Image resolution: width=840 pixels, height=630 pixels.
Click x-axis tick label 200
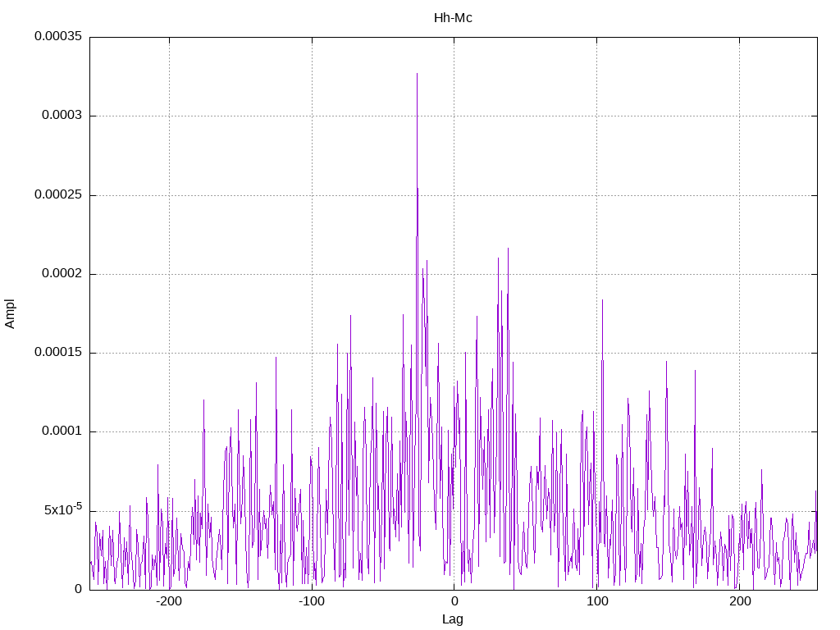pyautogui.click(x=740, y=601)
